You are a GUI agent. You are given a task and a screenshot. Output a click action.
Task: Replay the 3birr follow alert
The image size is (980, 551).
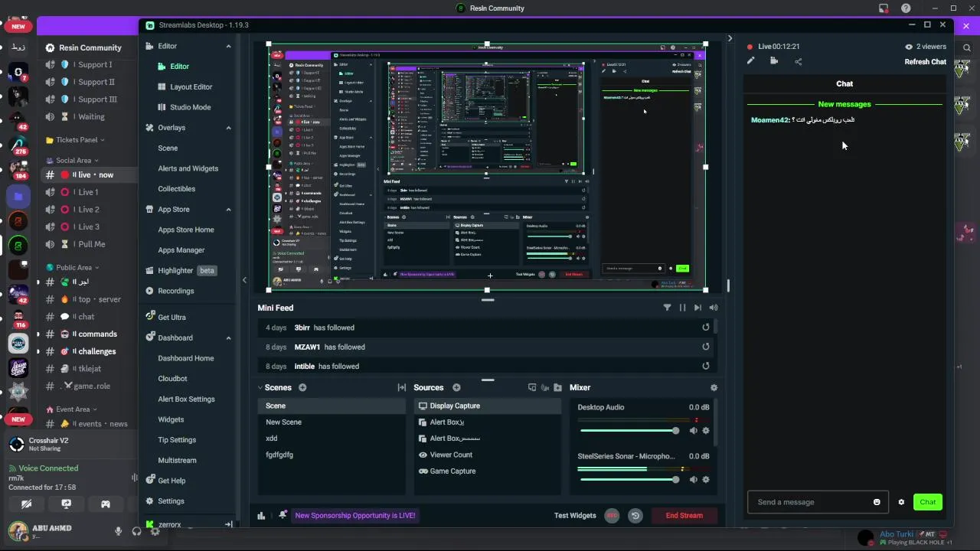[x=706, y=328]
